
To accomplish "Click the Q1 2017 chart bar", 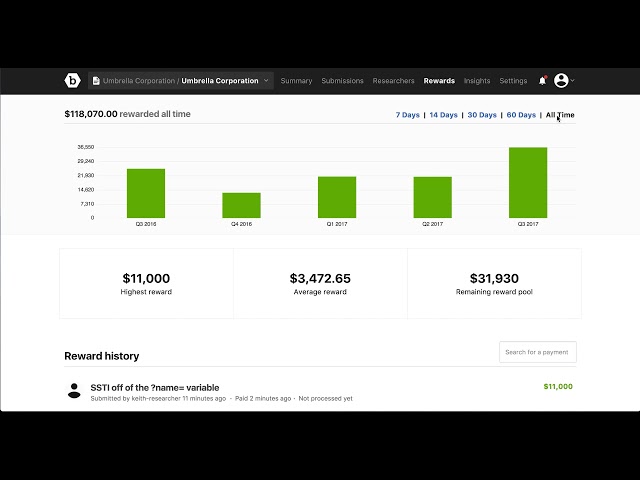I will click(x=337, y=197).
